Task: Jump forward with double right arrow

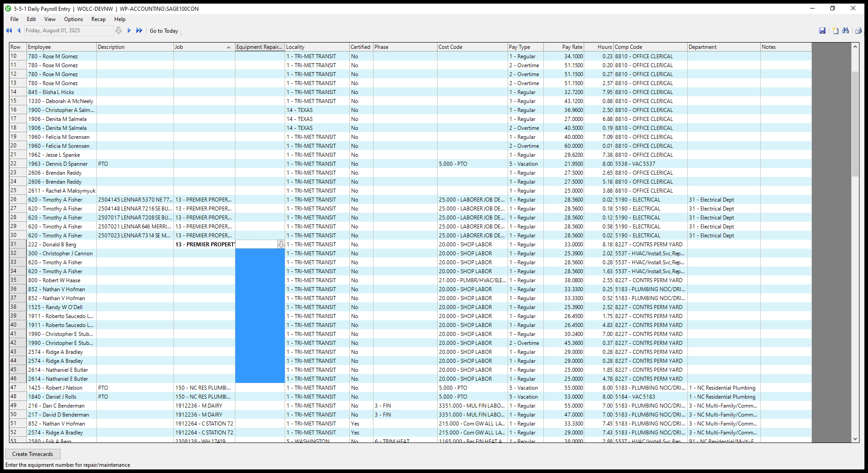Action: pos(139,30)
